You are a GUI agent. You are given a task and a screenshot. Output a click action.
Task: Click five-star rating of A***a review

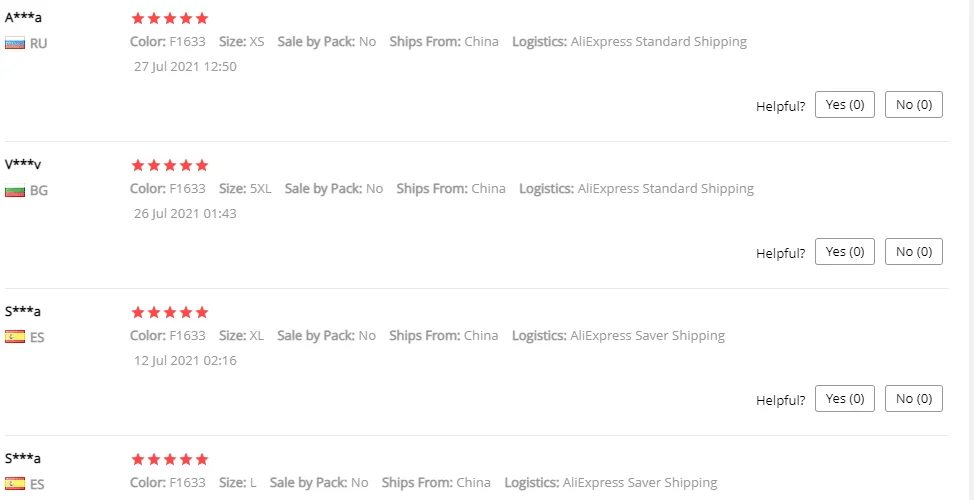(x=170, y=18)
